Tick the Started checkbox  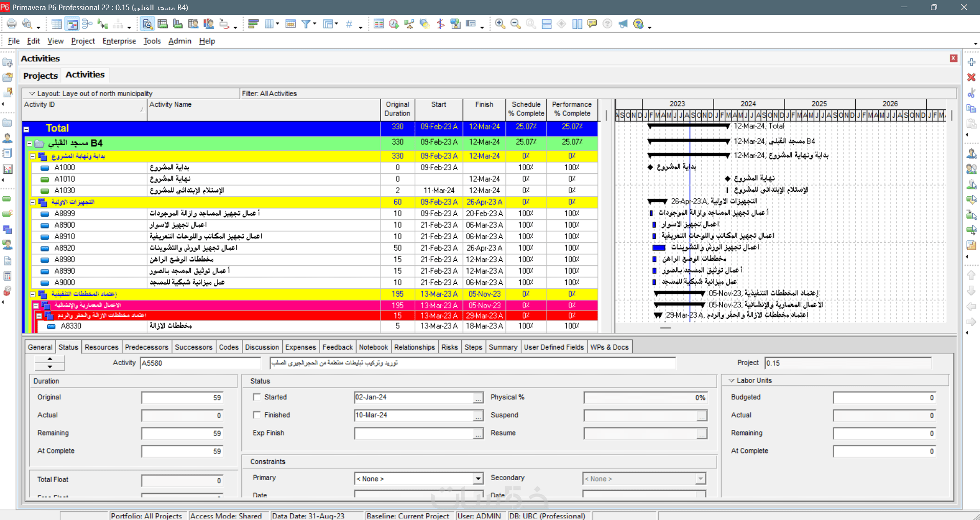257,397
